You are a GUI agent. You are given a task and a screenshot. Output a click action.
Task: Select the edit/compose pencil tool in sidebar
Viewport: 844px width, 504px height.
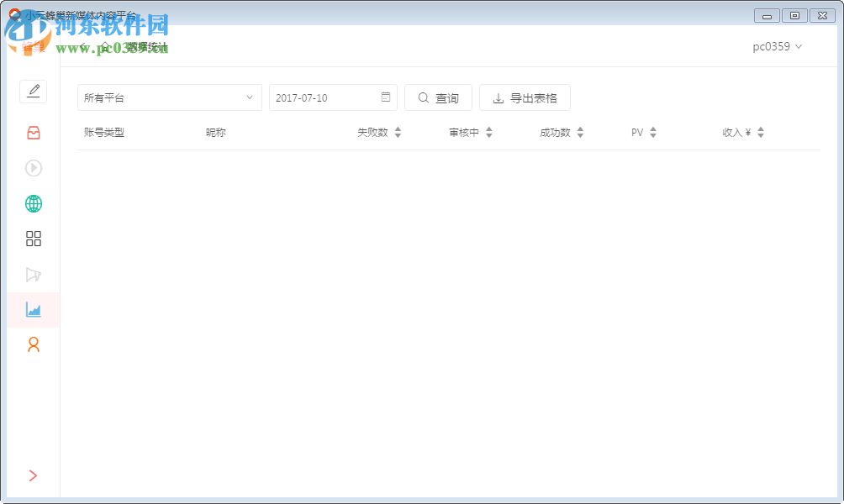(34, 91)
